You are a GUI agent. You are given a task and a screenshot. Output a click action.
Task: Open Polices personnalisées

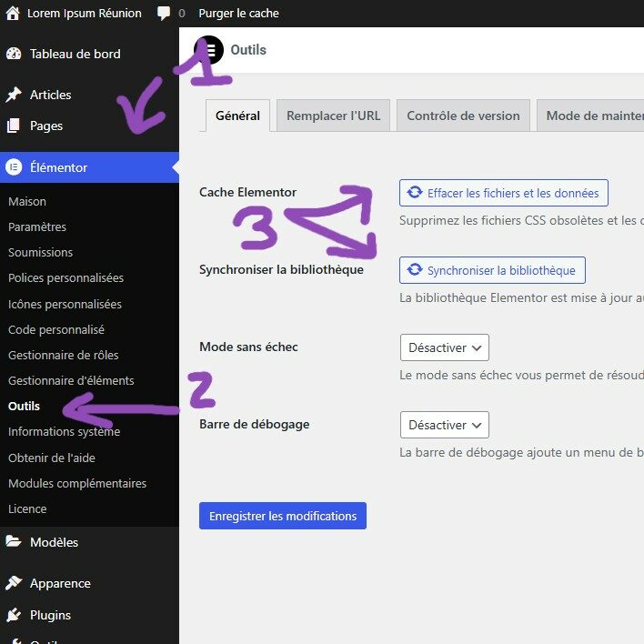65,278
